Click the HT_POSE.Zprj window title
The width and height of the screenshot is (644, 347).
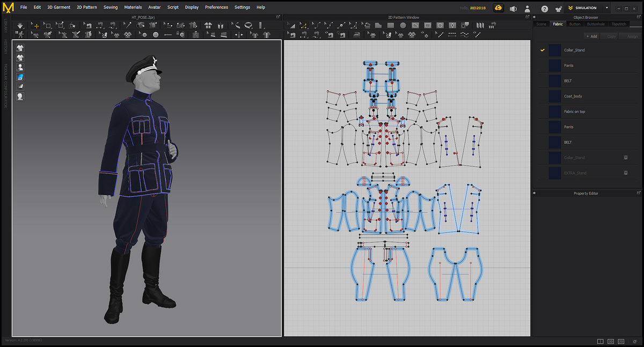coord(142,17)
